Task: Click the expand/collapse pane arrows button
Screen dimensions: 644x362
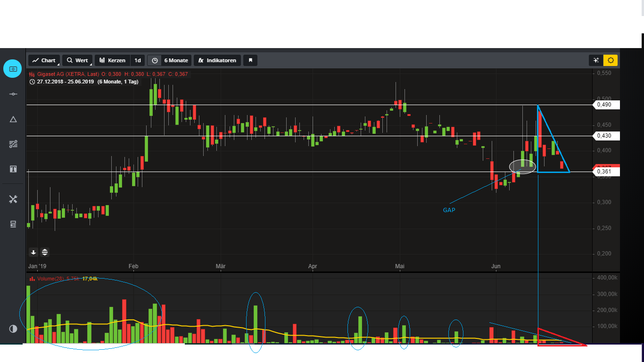Action: click(x=44, y=252)
